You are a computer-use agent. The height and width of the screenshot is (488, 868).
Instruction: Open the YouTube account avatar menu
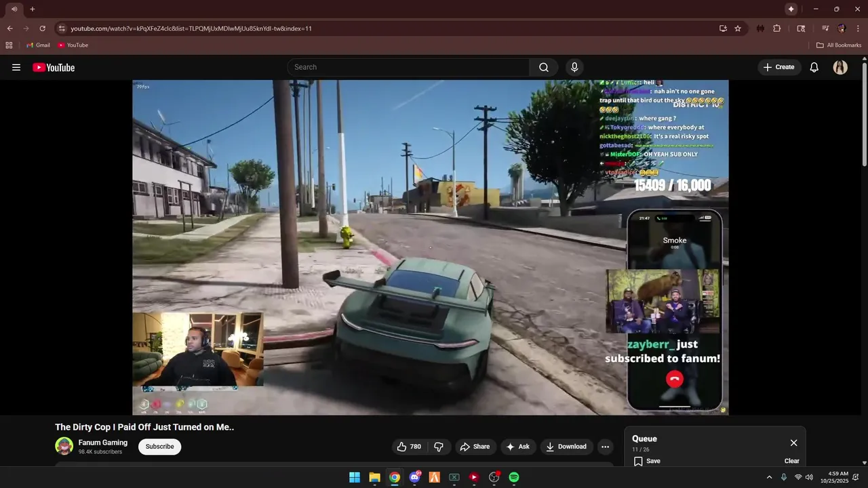tap(840, 67)
